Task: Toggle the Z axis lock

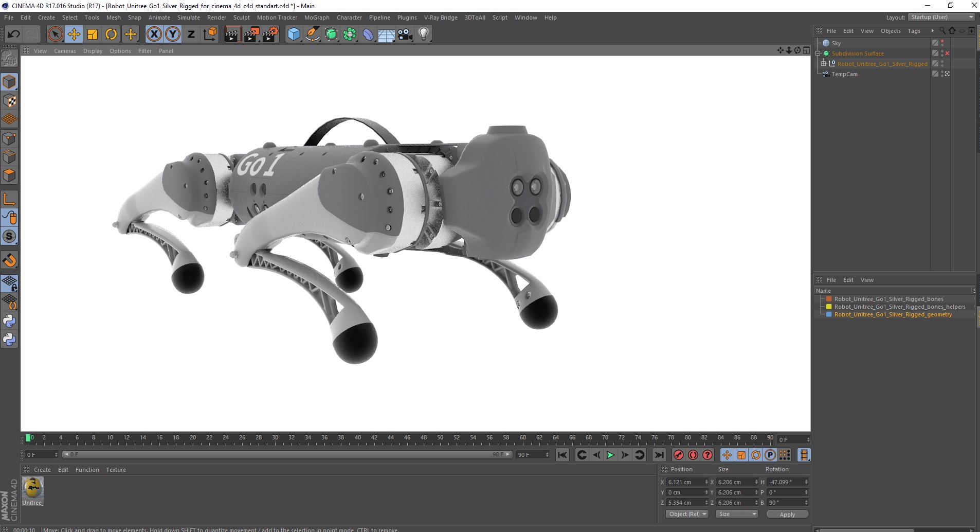Action: (191, 34)
